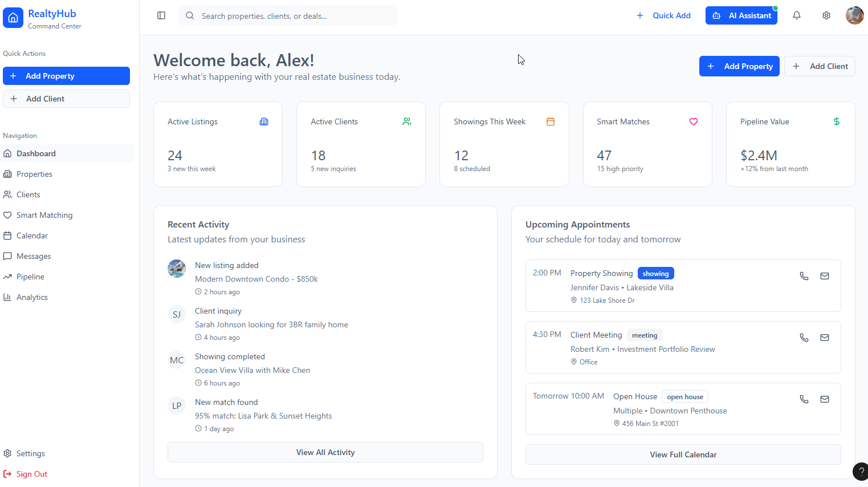Go to Pipeline in the navigation

point(30,277)
